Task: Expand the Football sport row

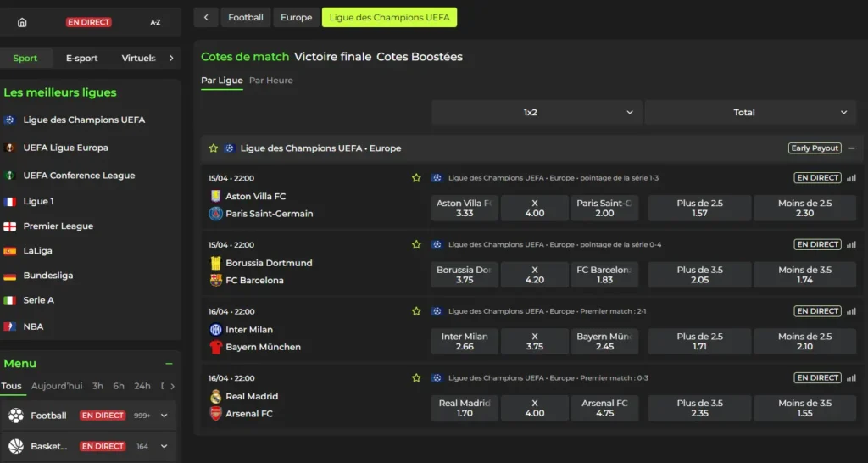Action: tap(164, 416)
